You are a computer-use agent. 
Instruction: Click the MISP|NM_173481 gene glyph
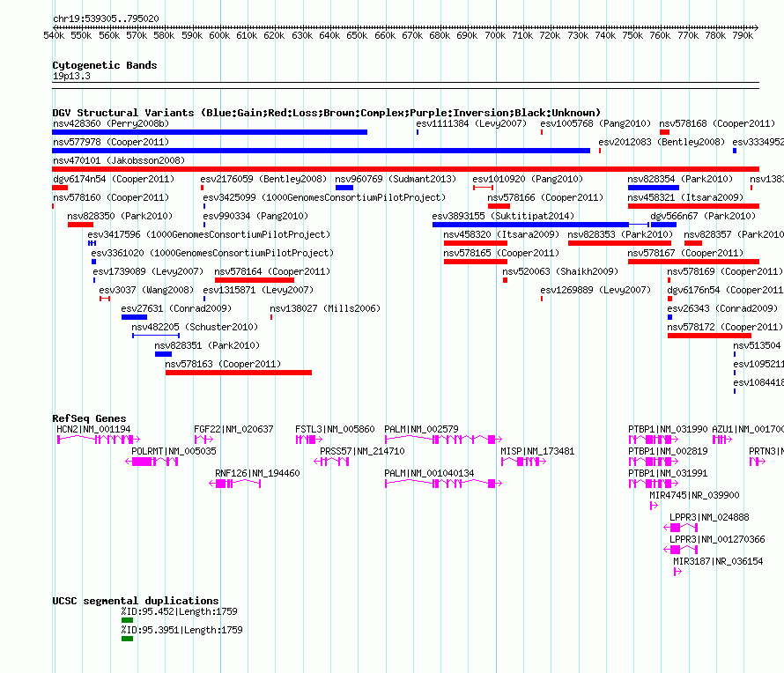523,462
